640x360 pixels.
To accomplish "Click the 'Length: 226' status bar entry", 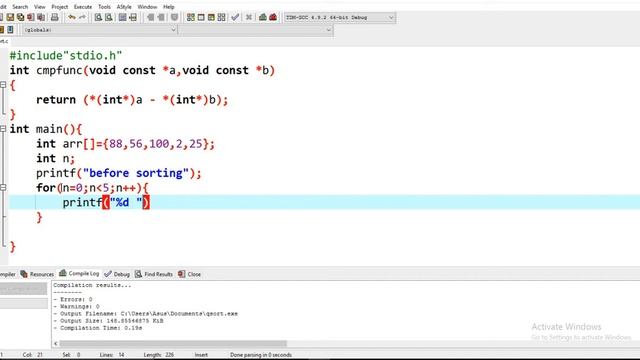I will point(159,355).
